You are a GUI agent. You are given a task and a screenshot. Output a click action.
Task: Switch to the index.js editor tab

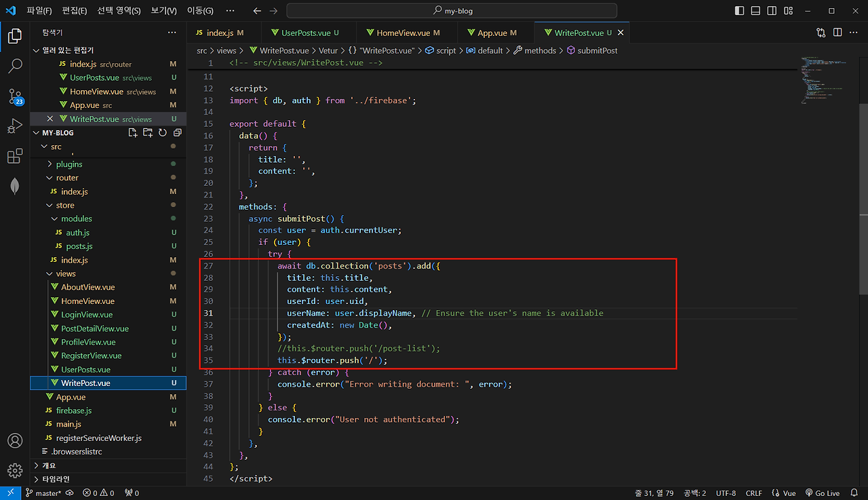[x=224, y=33]
